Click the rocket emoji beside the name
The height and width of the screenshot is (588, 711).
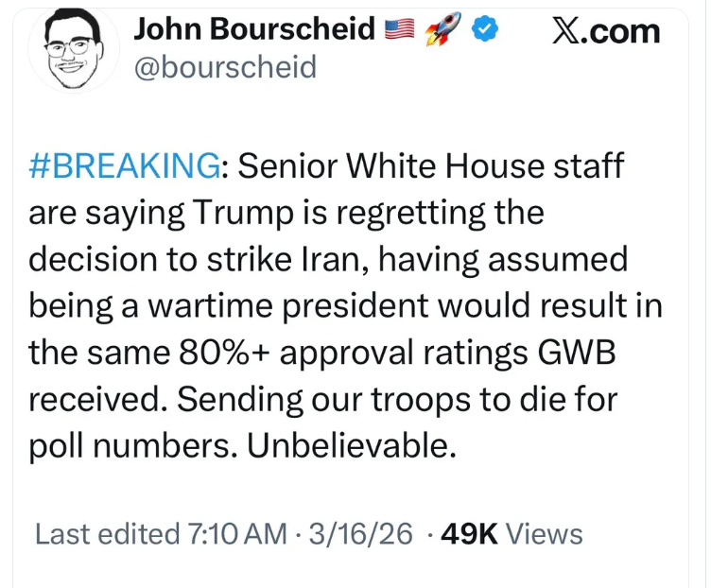click(442, 30)
